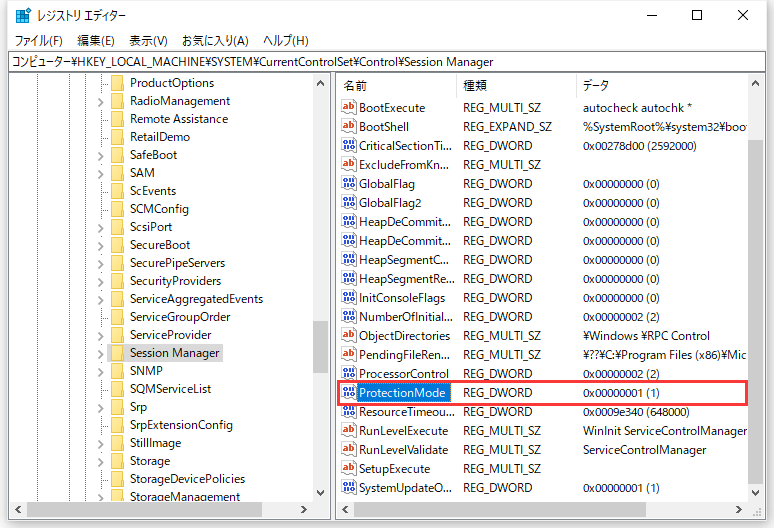The height and width of the screenshot is (528, 774).
Task: Click the Registry Editor app icon in title bar
Action: tap(22, 15)
